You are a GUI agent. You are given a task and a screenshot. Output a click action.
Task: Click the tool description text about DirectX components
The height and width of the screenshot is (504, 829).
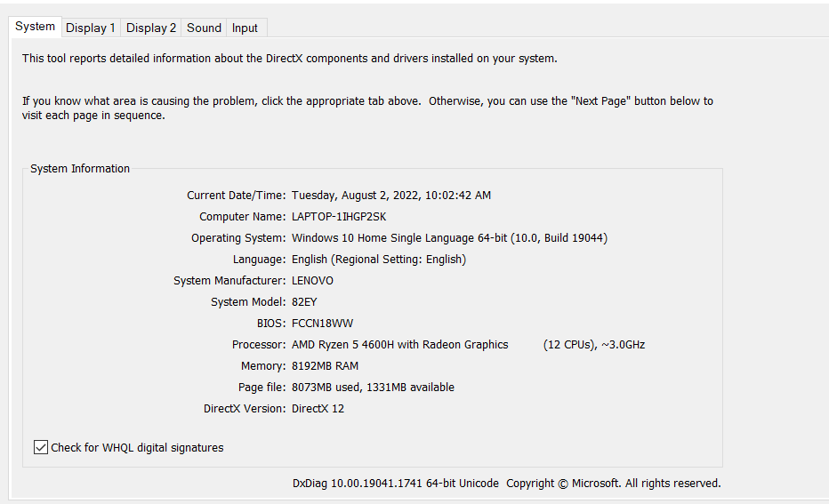289,59
